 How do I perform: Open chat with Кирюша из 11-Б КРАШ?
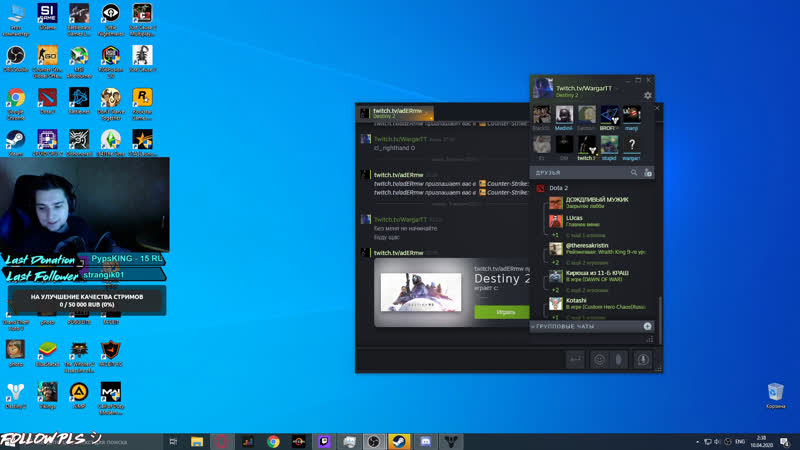click(597, 276)
